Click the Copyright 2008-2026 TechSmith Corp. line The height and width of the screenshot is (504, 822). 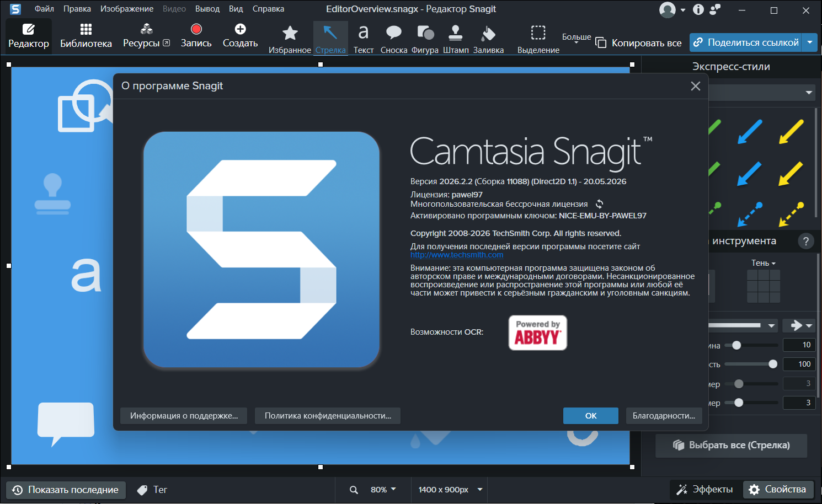click(x=516, y=233)
